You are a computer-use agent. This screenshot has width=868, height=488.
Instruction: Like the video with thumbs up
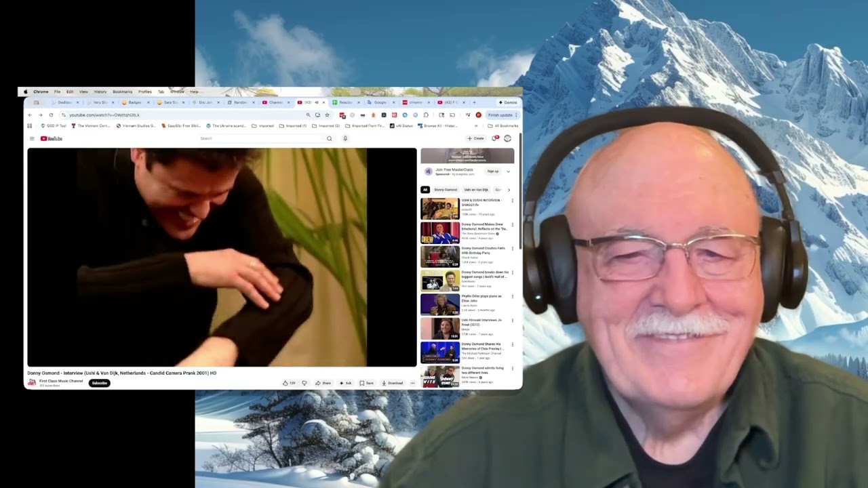click(289, 383)
